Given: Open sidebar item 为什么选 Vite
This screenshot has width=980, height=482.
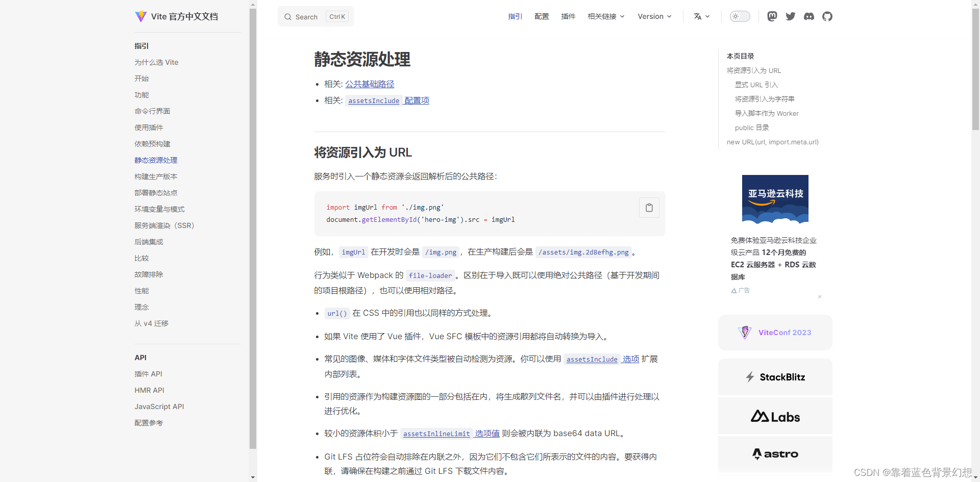Looking at the screenshot, I should tap(157, 62).
